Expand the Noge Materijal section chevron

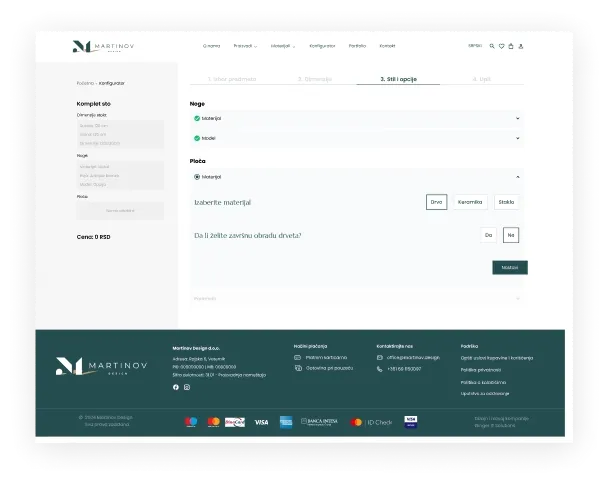[517, 118]
